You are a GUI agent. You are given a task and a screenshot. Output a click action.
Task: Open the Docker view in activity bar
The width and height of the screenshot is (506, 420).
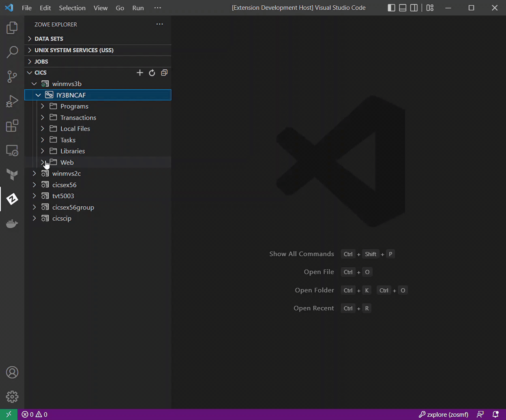pos(12,223)
